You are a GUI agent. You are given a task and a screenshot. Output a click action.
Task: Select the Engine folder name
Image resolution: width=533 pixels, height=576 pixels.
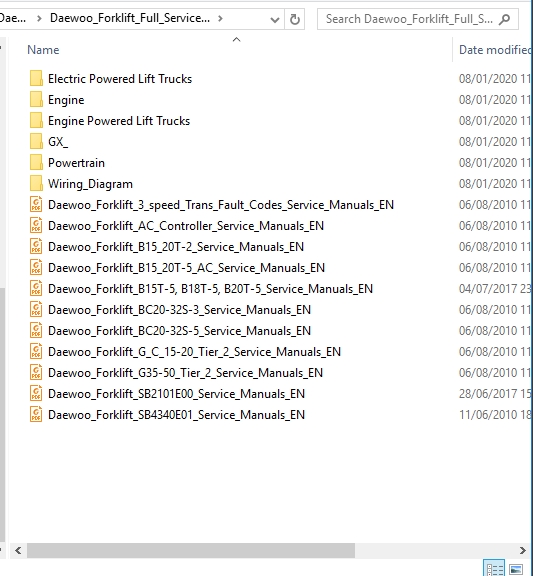click(x=66, y=100)
